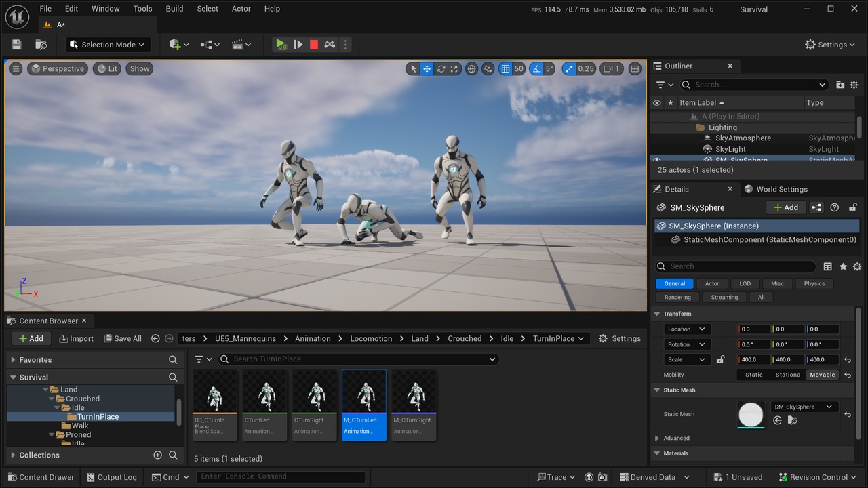Open the quick add content toolbar icon
The image size is (868, 488).
pos(179,45)
